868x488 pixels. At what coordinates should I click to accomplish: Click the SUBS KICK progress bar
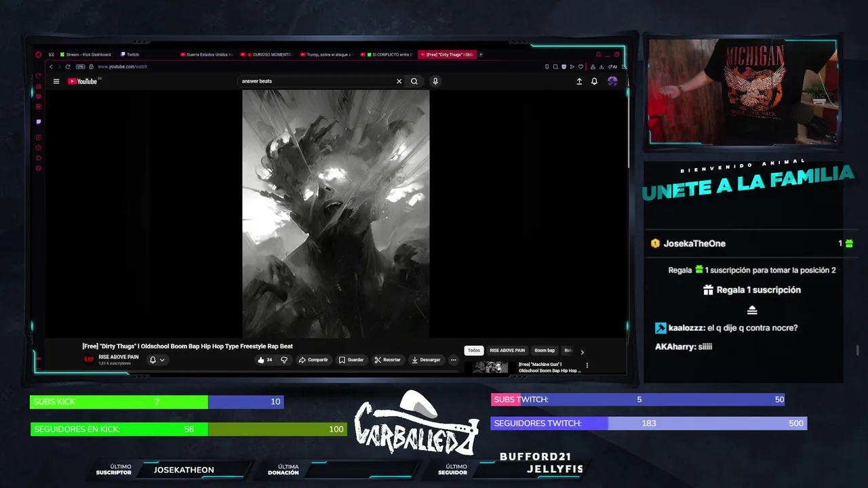click(157, 402)
